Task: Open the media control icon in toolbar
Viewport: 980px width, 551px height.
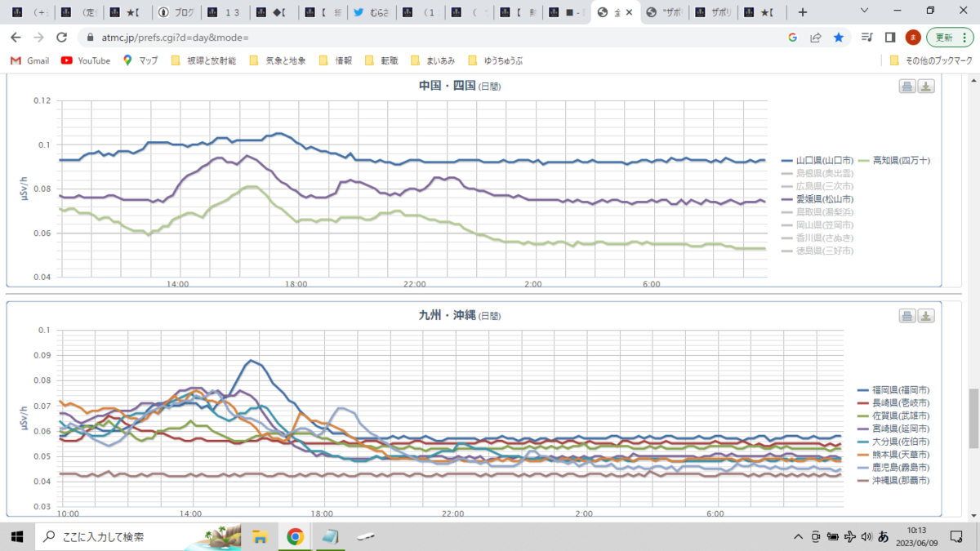Action: pos(867,38)
